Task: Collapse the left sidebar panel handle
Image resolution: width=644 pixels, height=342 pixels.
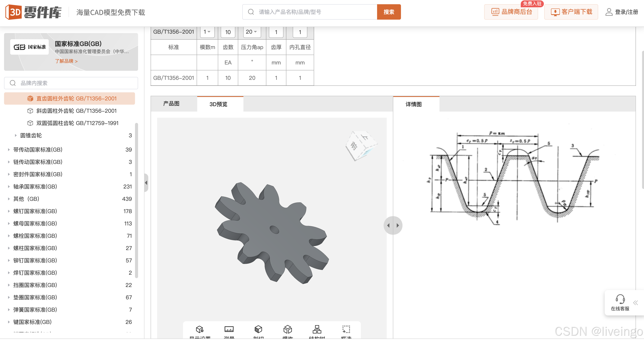Action: 146,183
